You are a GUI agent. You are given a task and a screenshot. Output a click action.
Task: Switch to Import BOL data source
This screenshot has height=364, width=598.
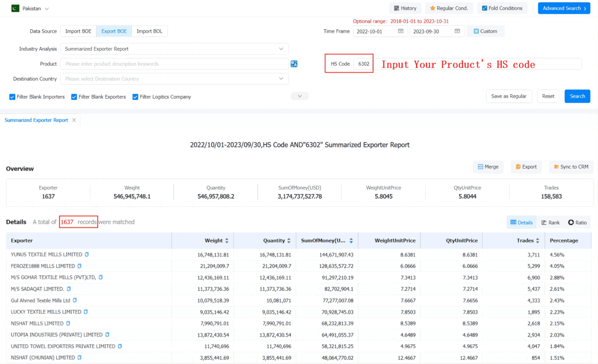click(149, 31)
